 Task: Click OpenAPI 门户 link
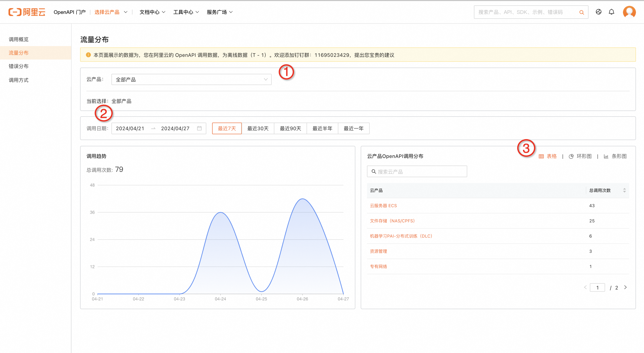click(70, 12)
